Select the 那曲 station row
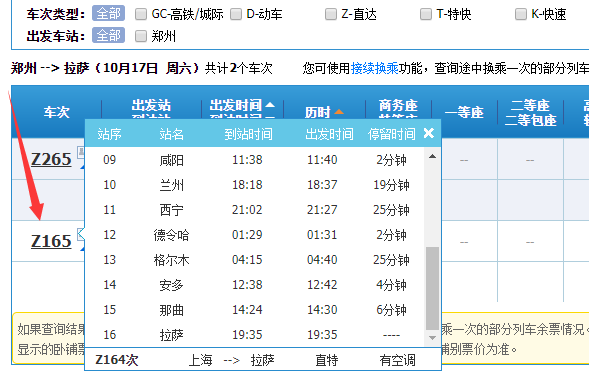589x384 pixels. 255,310
